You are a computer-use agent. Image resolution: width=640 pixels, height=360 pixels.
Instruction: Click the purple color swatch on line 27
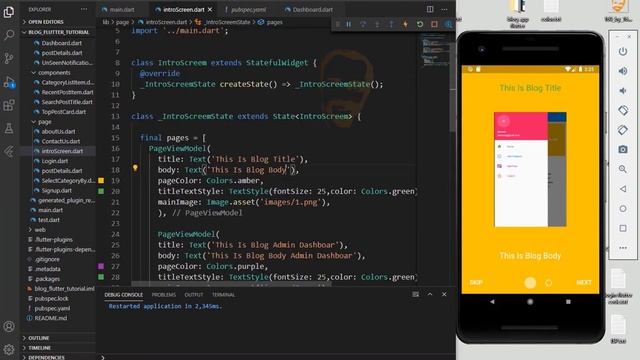101,266
